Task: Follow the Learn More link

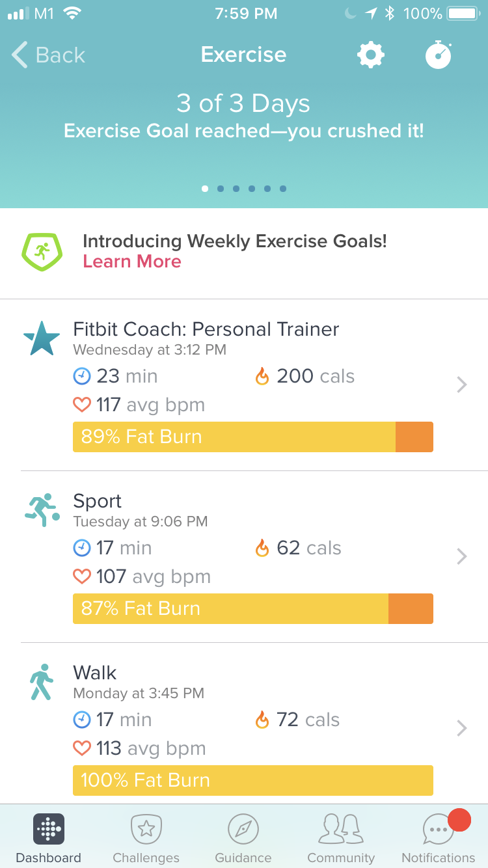Action: point(132,262)
